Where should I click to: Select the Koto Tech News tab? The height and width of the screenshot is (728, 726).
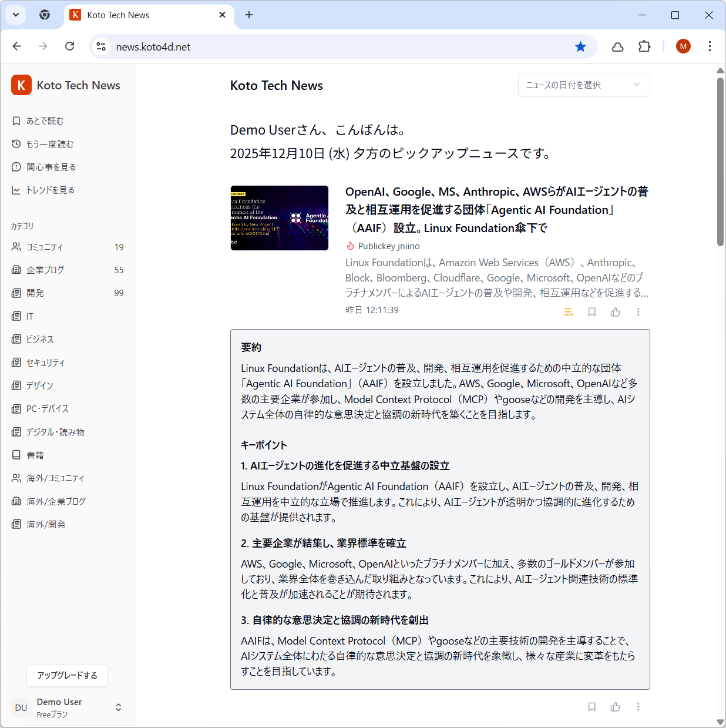click(x=149, y=15)
